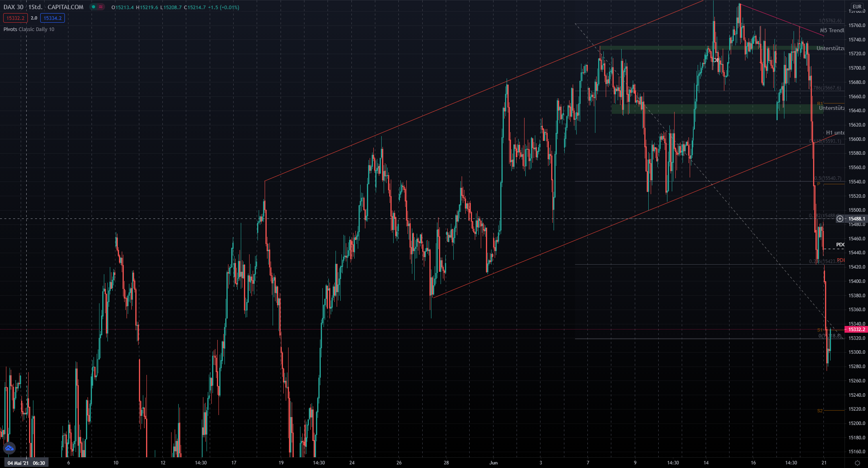Click the plus icon beside 15488.1 price

[x=840, y=219]
